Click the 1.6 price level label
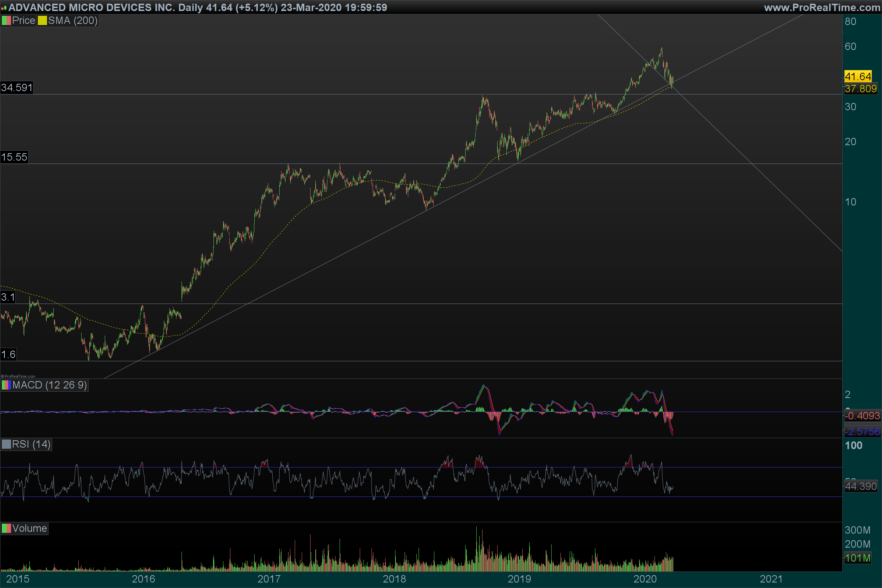The image size is (882, 588). 8,354
